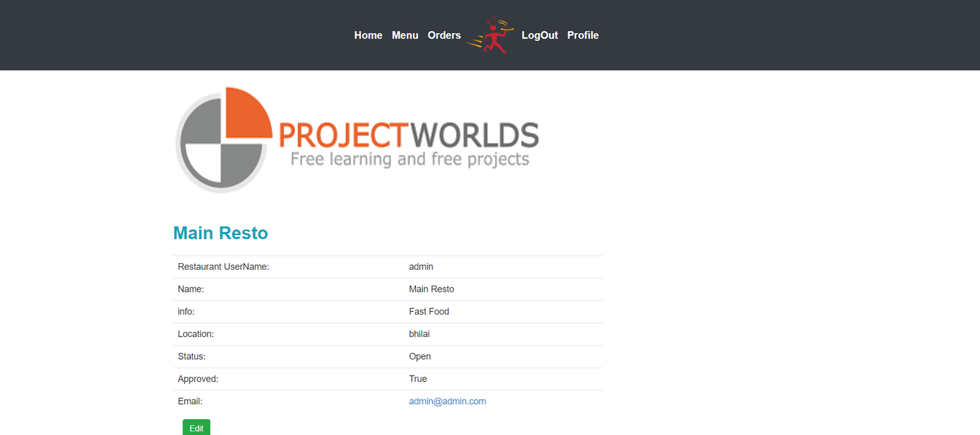Open the Orders page
Screen dimensions: 980x435
444,35
